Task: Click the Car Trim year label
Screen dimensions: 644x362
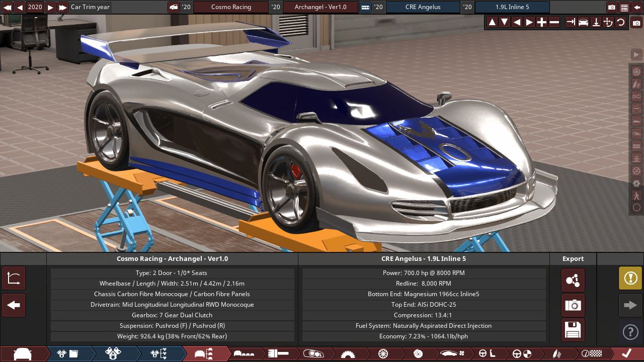Action: point(91,7)
